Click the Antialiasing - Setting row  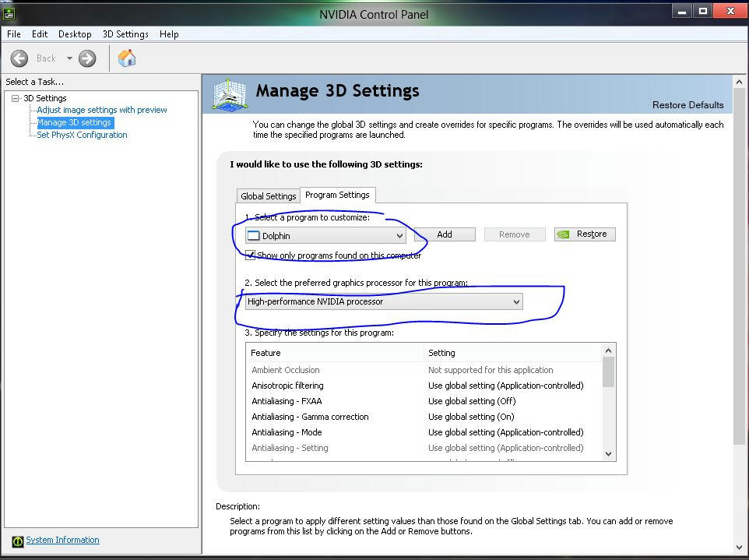(x=424, y=448)
